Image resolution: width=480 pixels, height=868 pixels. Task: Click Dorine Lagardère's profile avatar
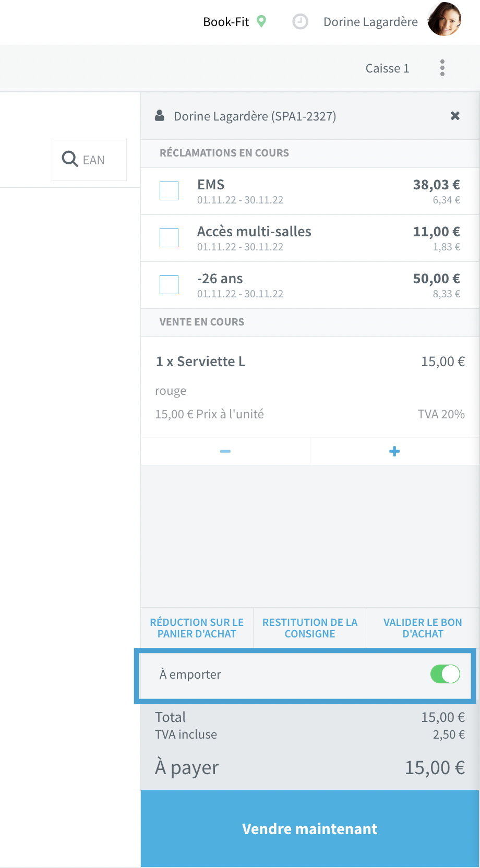(445, 19)
